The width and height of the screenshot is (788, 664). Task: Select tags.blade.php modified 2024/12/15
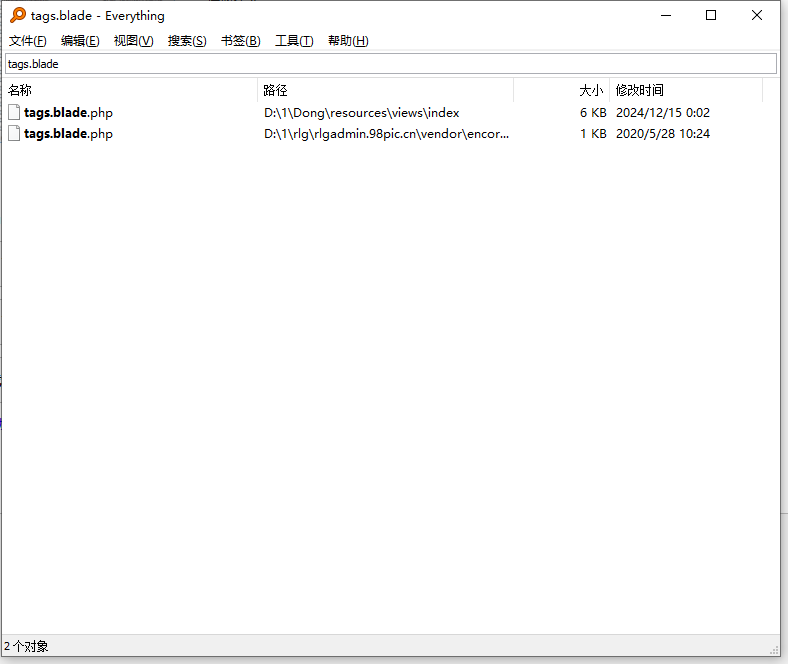click(x=68, y=113)
